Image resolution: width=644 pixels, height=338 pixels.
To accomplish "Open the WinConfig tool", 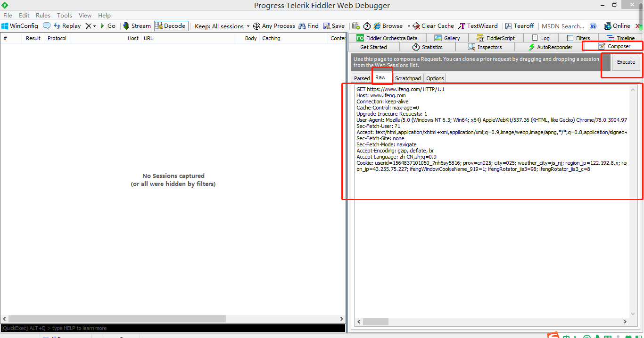I will [x=20, y=26].
